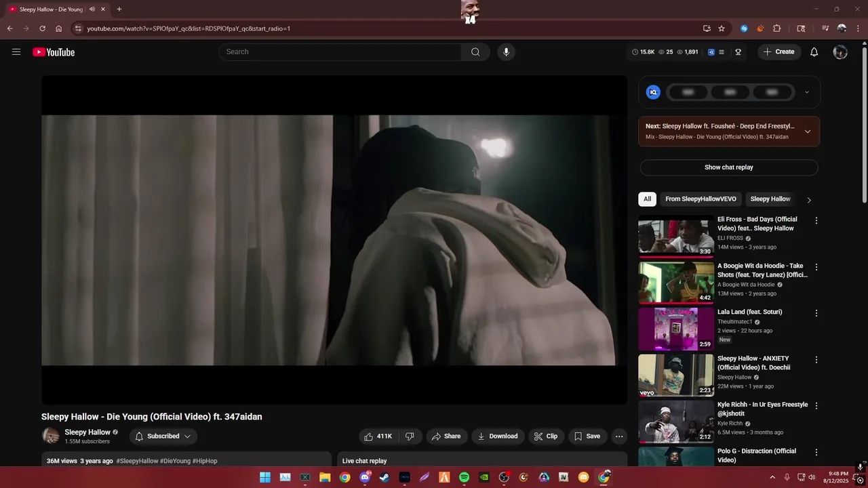Share the Die Young video

click(446, 436)
